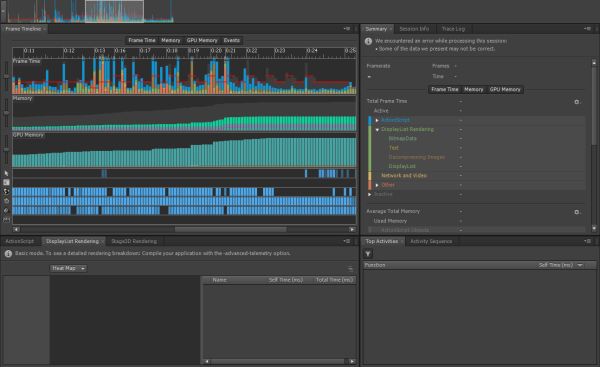
Task: Click the bottom MM events row icon in timeline
Action: pyautogui.click(x=6, y=219)
